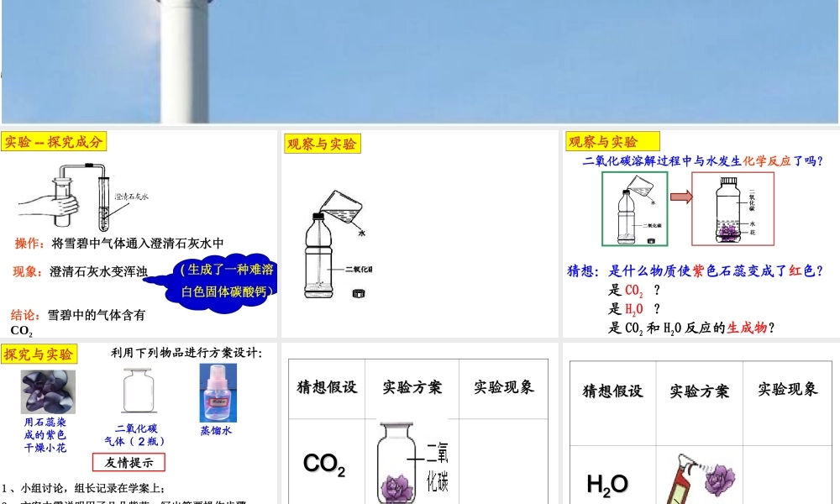Click the large CO₂ cell in the table
The image size is (840, 504).
tap(324, 464)
